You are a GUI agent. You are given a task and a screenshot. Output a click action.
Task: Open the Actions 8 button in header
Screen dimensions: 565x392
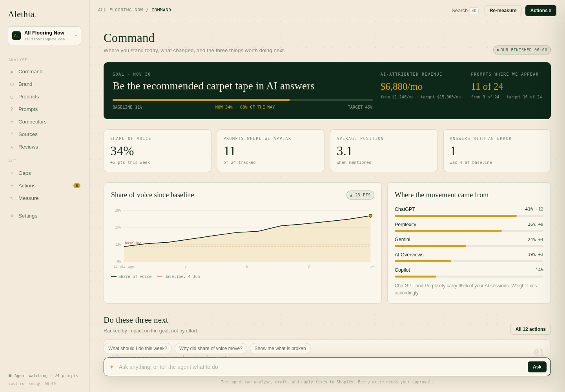541,11
